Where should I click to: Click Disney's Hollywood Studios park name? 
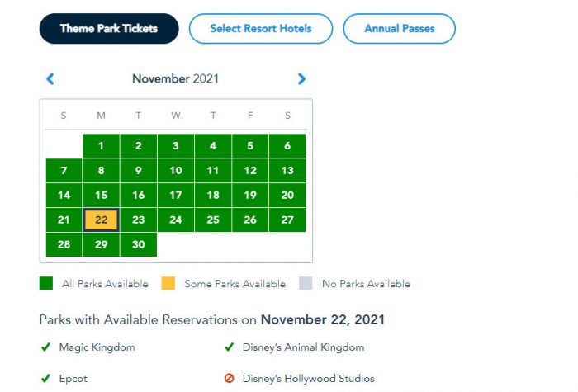point(308,379)
